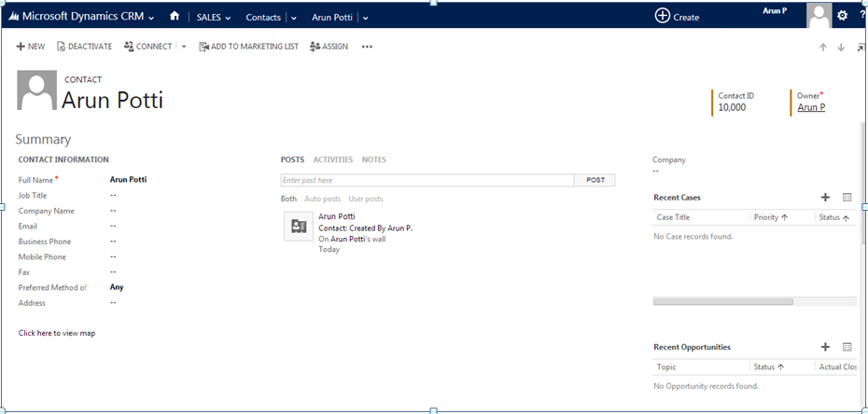Click the Company Name field value

[113, 211]
